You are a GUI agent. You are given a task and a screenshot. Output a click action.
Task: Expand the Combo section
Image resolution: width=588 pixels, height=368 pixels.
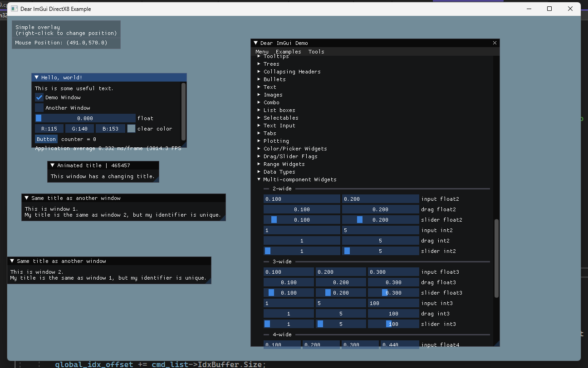point(271,102)
